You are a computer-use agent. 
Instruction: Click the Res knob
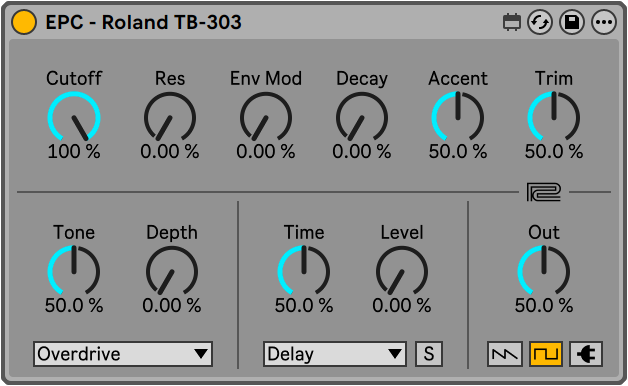[170, 117]
